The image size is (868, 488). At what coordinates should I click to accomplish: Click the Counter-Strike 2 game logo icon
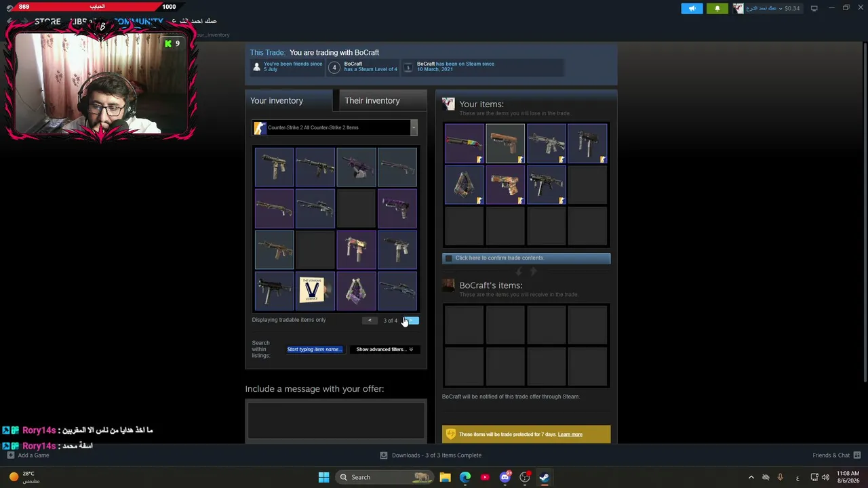coord(260,127)
